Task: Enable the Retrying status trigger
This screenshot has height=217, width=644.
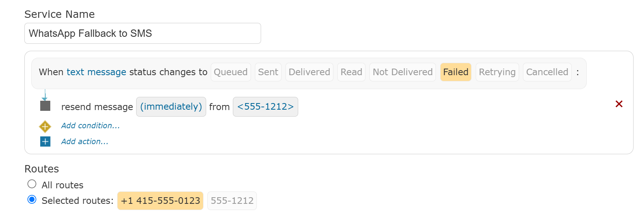Action: 497,72
